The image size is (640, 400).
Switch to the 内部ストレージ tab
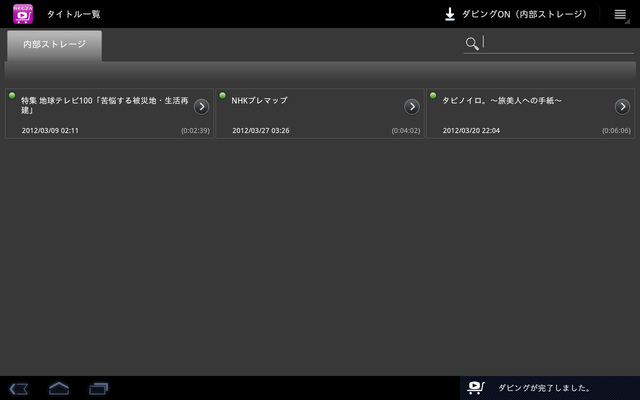point(54,45)
